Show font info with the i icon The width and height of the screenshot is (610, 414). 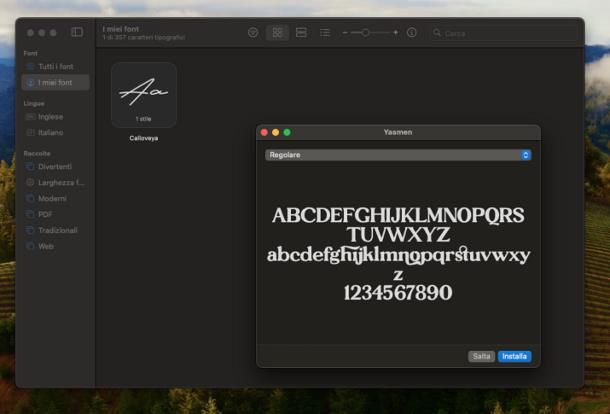[x=412, y=33]
